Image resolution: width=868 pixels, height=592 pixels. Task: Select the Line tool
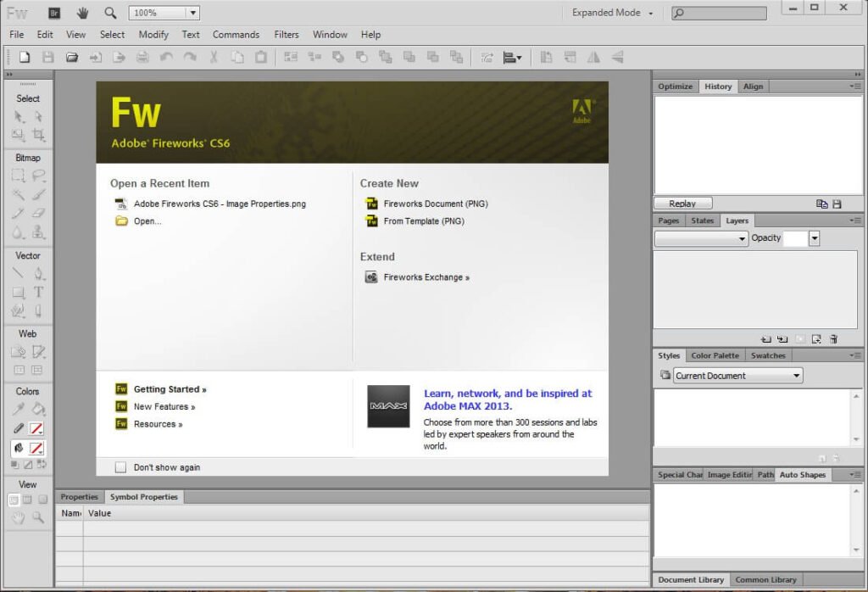click(19, 273)
